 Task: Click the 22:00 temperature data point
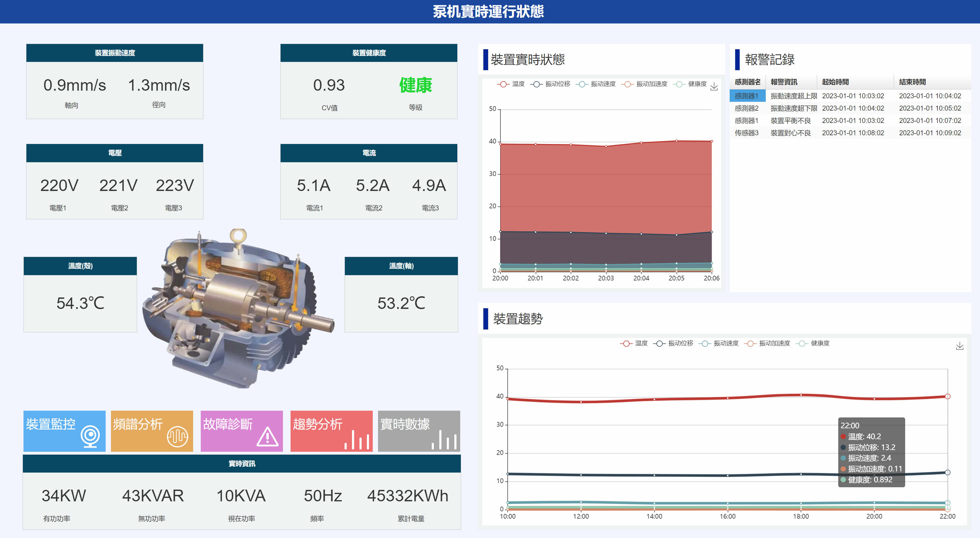pyautogui.click(x=947, y=397)
